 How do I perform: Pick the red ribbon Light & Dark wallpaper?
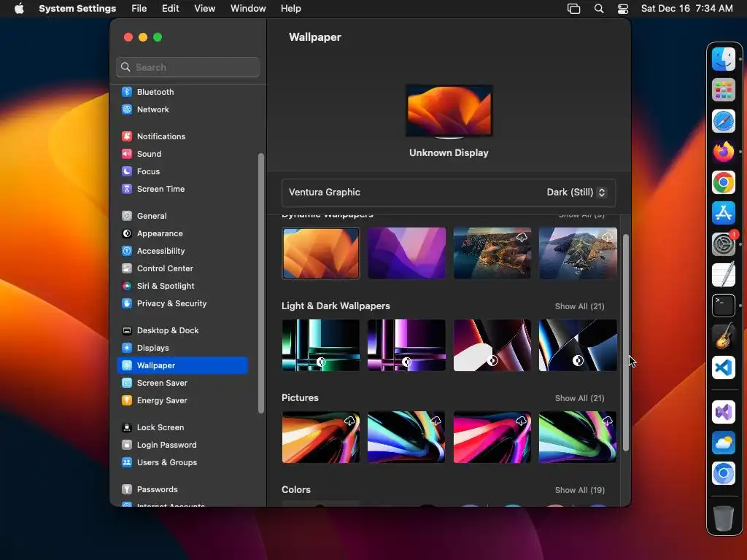click(x=492, y=345)
